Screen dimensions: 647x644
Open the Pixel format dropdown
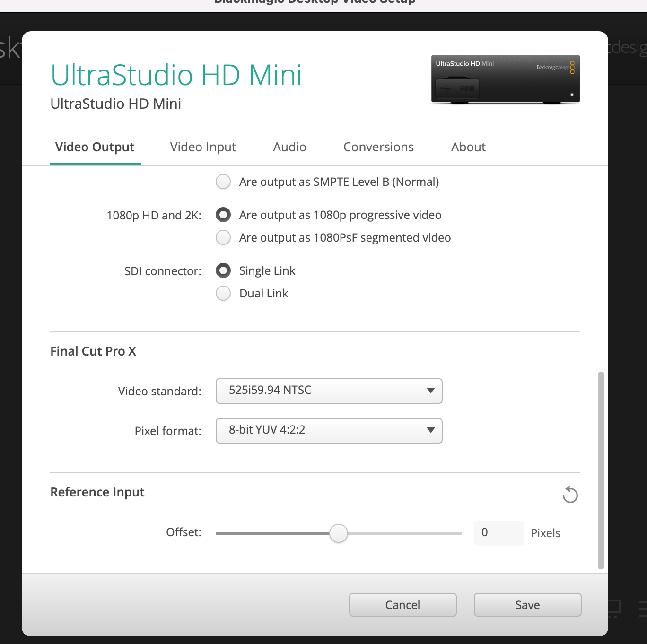(x=329, y=430)
